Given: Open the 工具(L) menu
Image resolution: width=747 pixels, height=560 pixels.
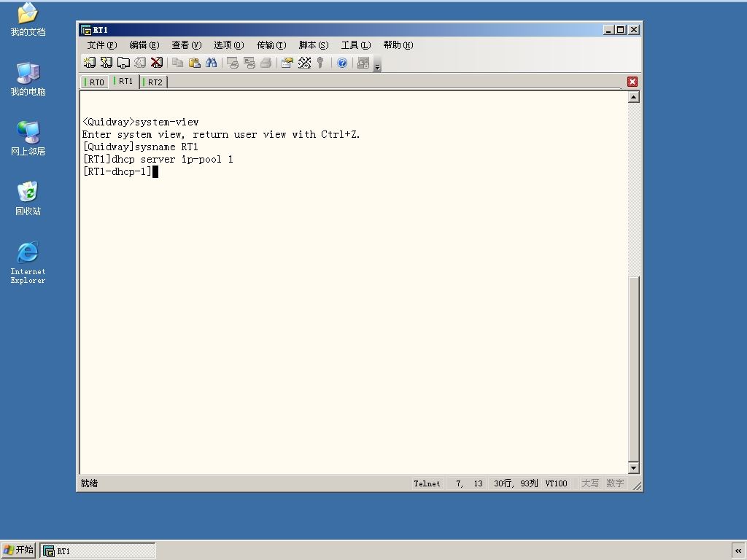Looking at the screenshot, I should [356, 45].
